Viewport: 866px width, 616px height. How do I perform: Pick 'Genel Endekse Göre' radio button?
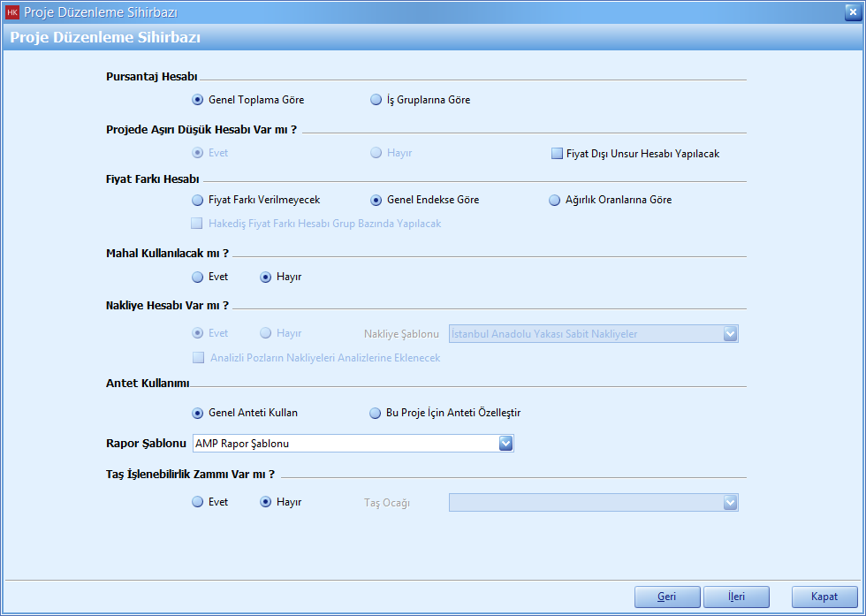tap(376, 200)
